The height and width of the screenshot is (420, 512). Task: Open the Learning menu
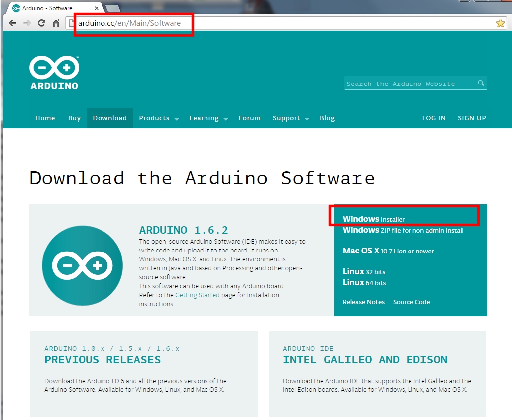204,118
